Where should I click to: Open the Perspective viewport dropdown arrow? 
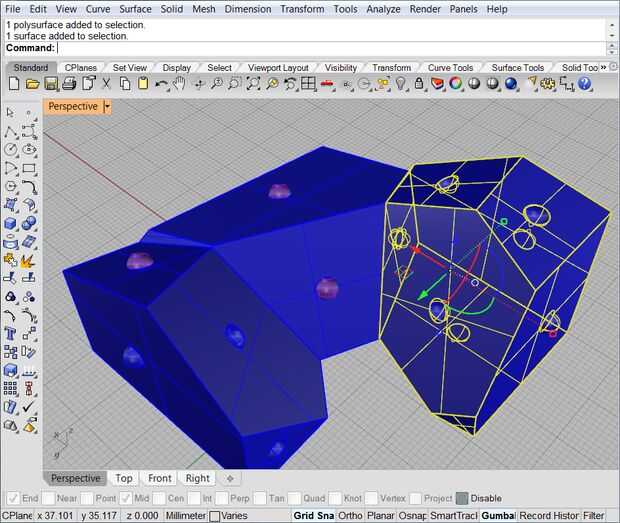(107, 106)
